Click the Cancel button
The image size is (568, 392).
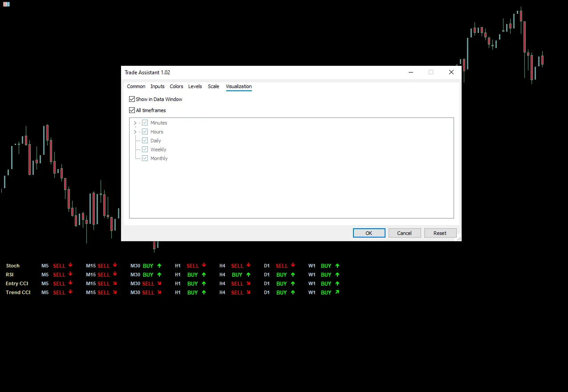tap(405, 233)
